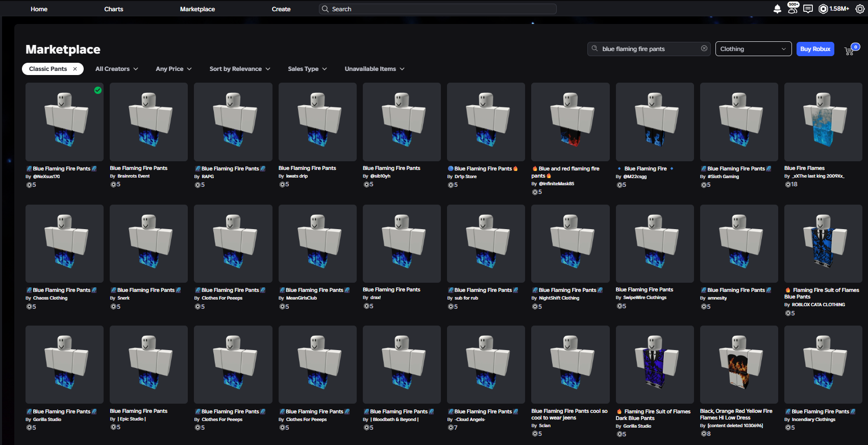Open the Blue Flaming Fire title by sub for rub
The height and width of the screenshot is (445, 868).
[483, 290]
